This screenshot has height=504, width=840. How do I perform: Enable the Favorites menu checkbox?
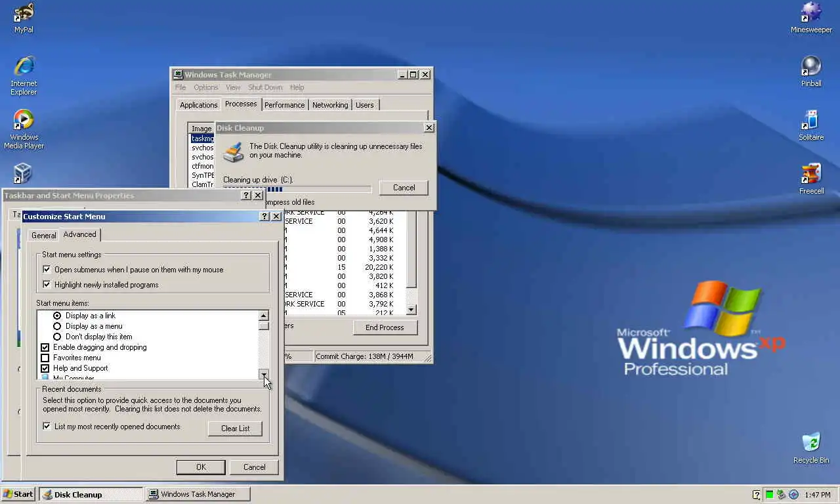pos(45,358)
